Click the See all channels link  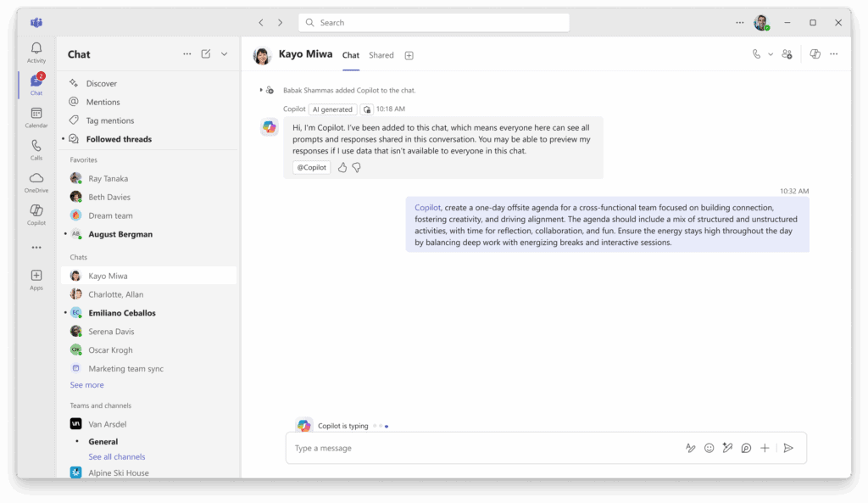click(117, 457)
